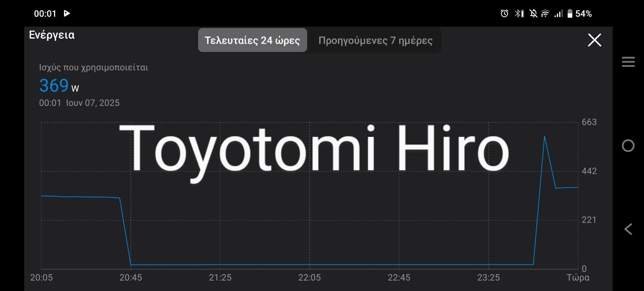The width and height of the screenshot is (644, 291).
Task: Tap the 663 y-axis value
Action: click(x=589, y=122)
